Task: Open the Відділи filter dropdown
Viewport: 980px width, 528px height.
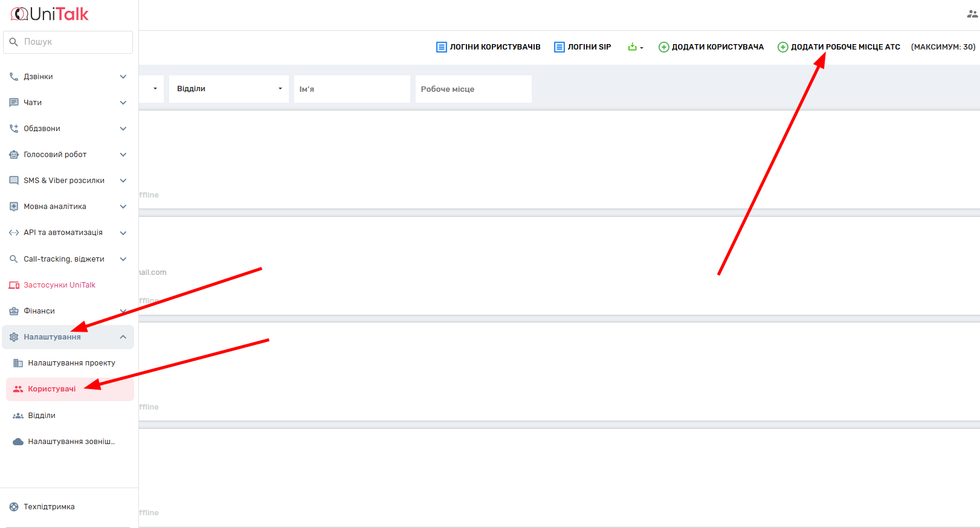Action: 229,89
